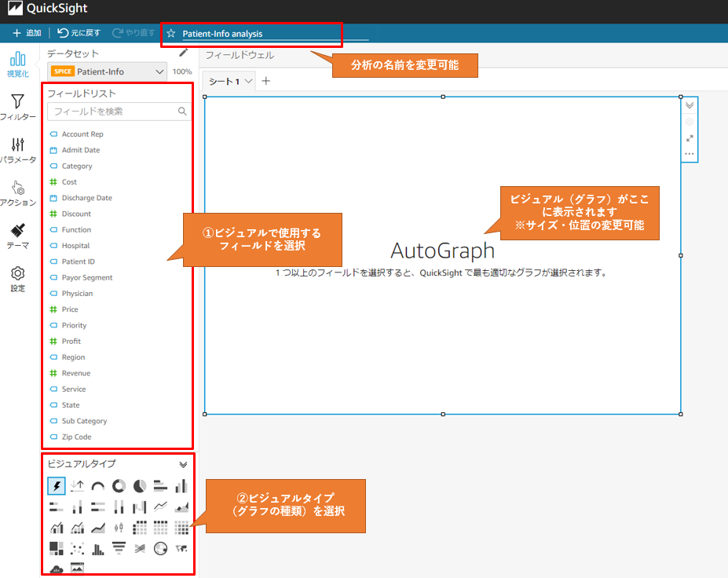This screenshot has height=578, width=728.
Task: Open the テーマ (Themes) sidebar panel
Action: coord(17,236)
